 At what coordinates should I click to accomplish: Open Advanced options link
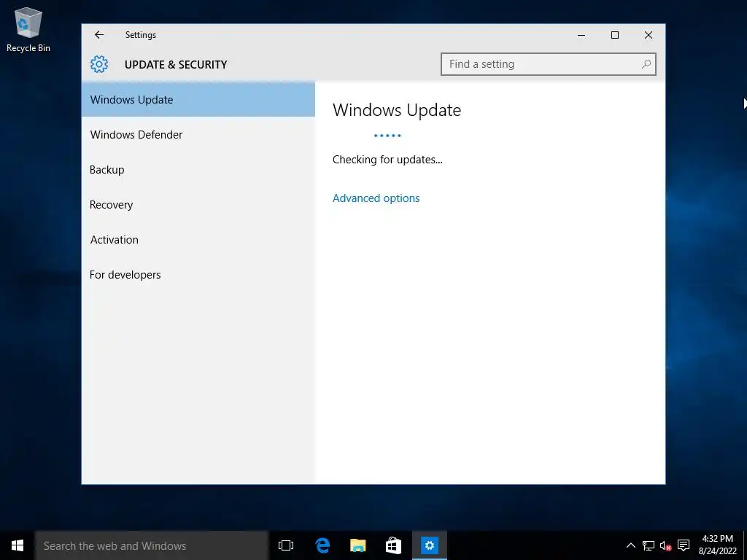pyautogui.click(x=376, y=198)
